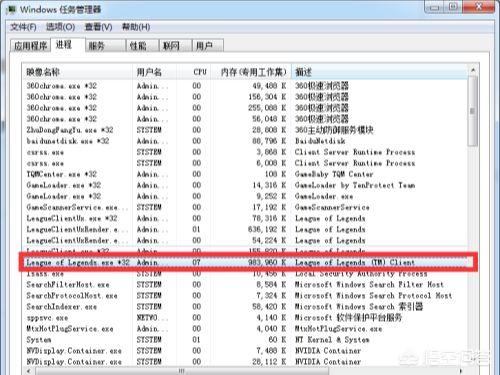Open the 选项(O) menu
The height and width of the screenshot is (375, 500).
pos(60,27)
